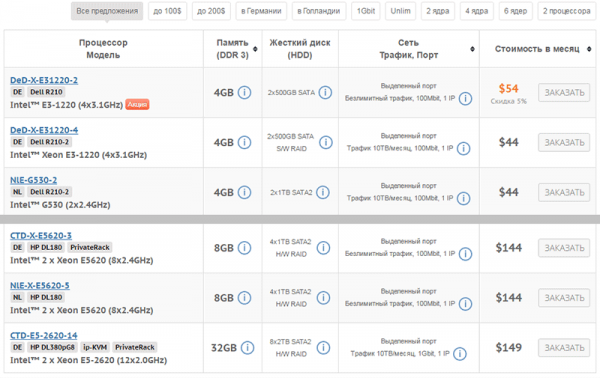Image resolution: width=600 pixels, height=378 pixels.
Task: Click the $149 price
Action: pyautogui.click(x=509, y=347)
